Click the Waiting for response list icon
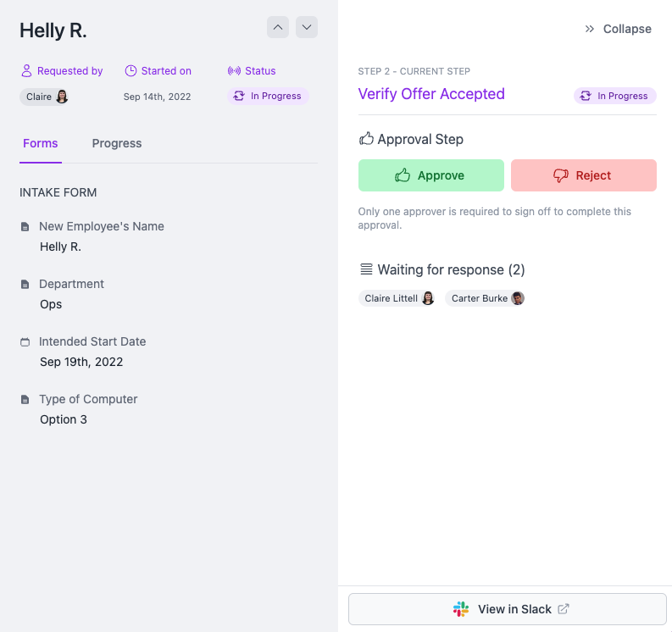 [366, 270]
